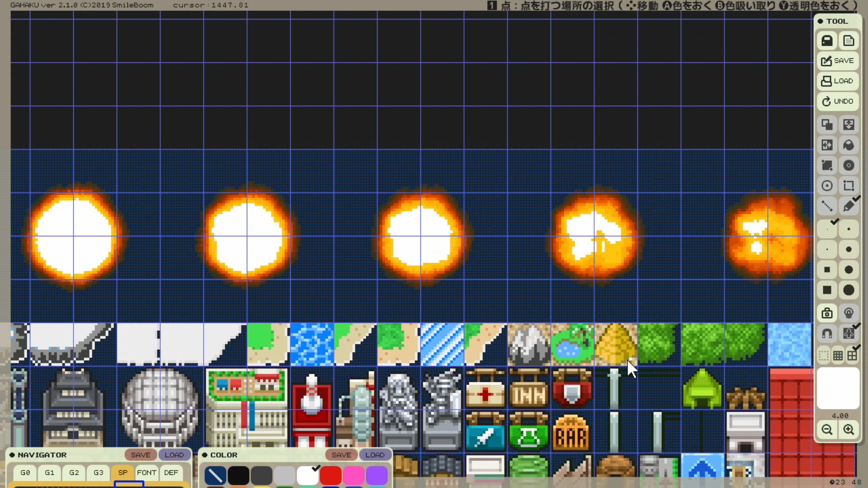Viewport: 868px width, 488px height.
Task: Select the filled circle tool
Action: click(x=849, y=165)
